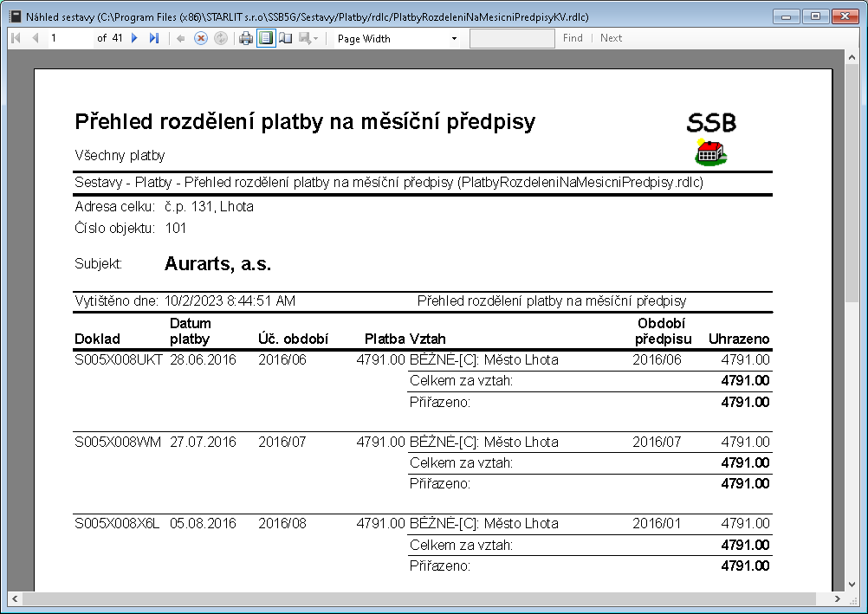Screen dimensions: 868x614
Task: Open the export format dropdown
Action: point(309,38)
